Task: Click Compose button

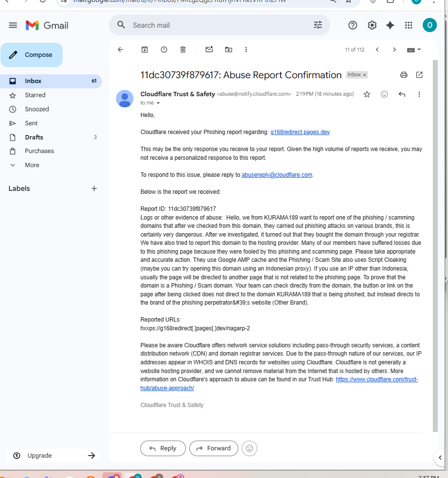Action: tap(32, 55)
